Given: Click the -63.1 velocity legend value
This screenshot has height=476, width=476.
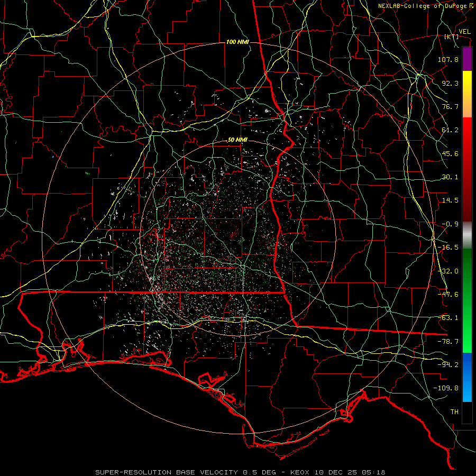Looking at the screenshot, I should [448, 318].
